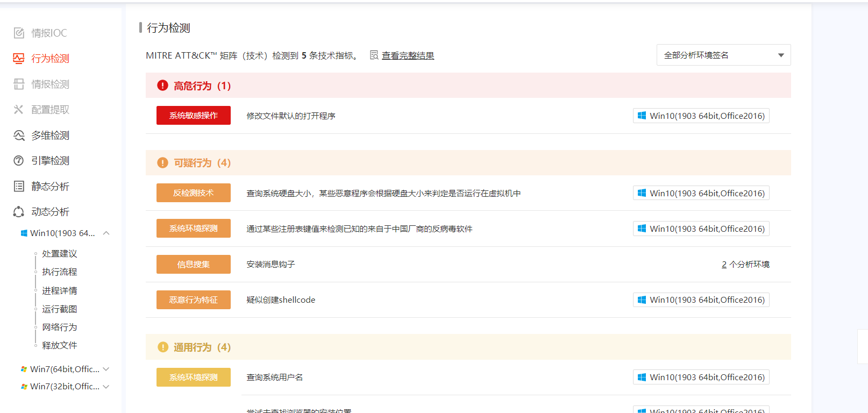Click the red 系统敏感操作 tag
Screen dimensions: 868x413
194,116
